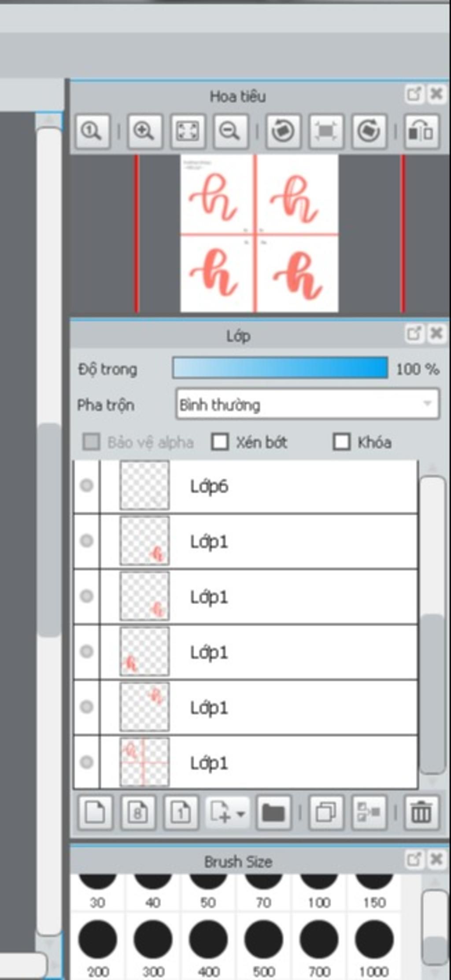The image size is (451, 980).
Task: Flip canvas view horizontally
Action: tap(421, 131)
